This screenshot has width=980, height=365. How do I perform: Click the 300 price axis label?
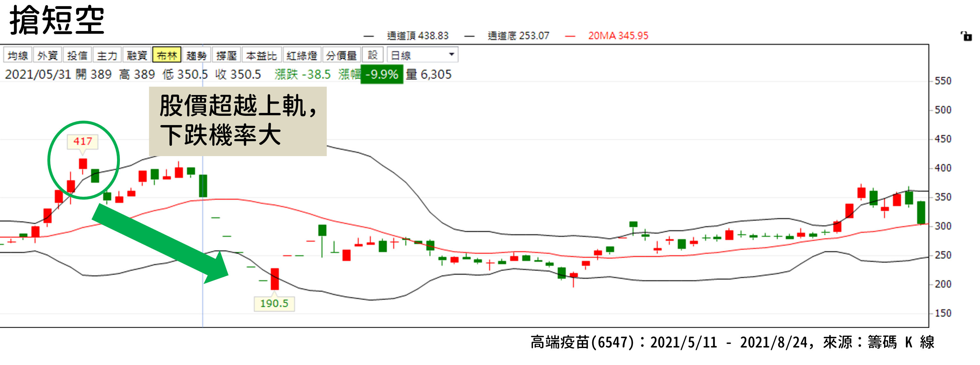coord(943,226)
